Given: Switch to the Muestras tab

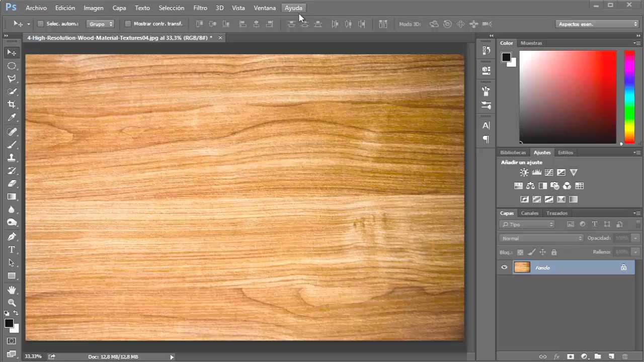Looking at the screenshot, I should coord(531,43).
